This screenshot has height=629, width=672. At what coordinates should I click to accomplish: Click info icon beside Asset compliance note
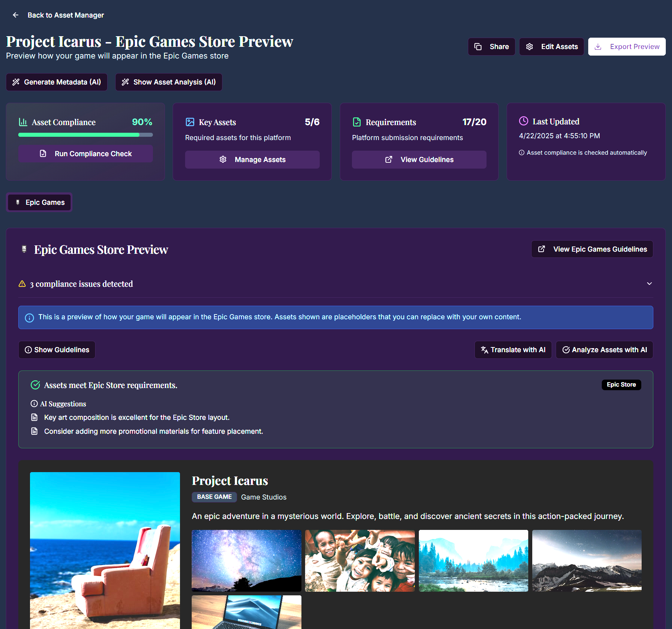(522, 152)
